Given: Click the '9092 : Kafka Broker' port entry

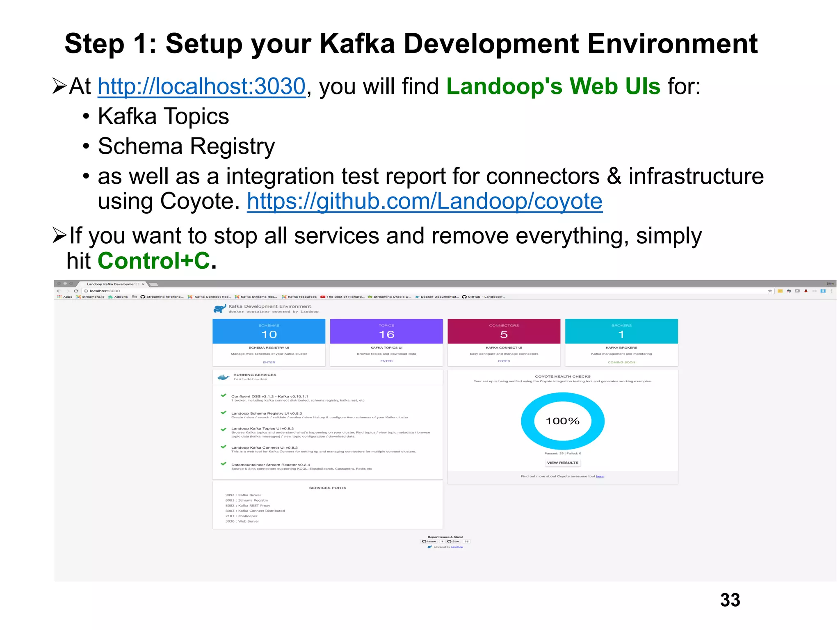Looking at the screenshot, I should click(x=243, y=495).
